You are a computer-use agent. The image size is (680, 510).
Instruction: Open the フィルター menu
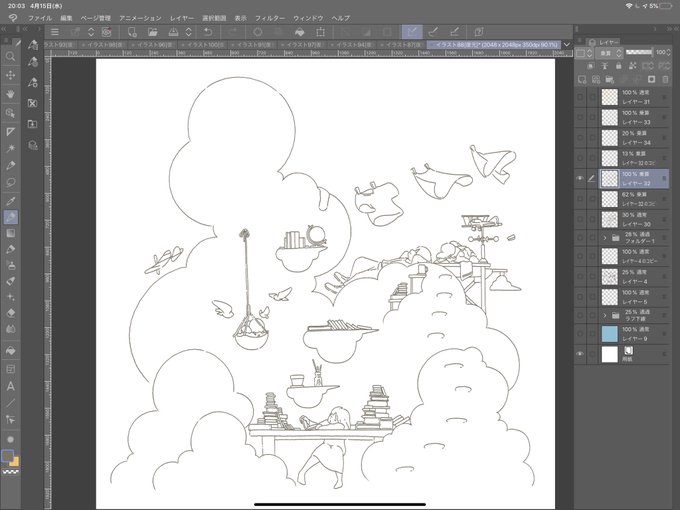[270, 18]
